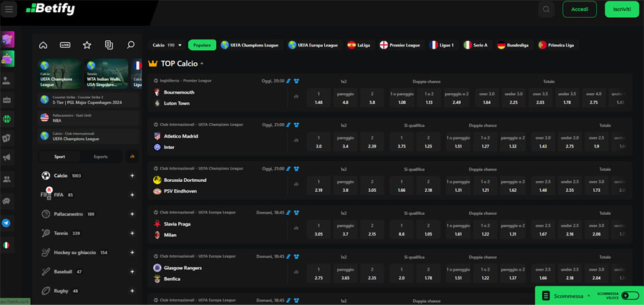
Task: Click the search magnifier in the top header
Action: point(546,9)
